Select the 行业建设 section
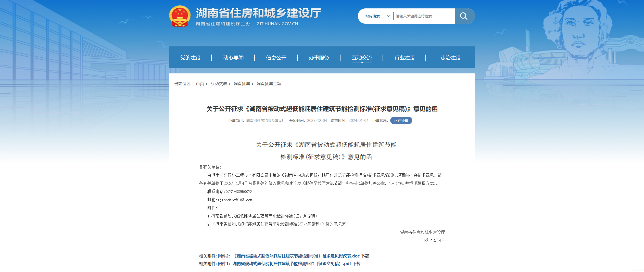 point(405,58)
